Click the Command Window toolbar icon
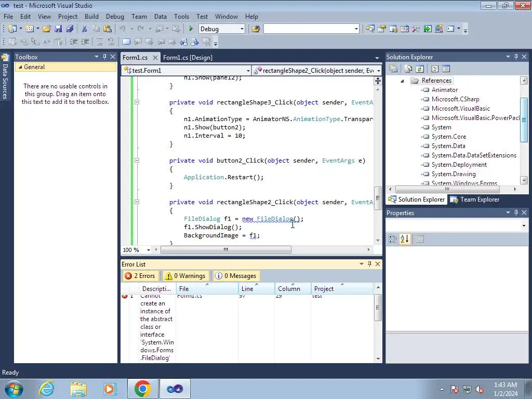The height and width of the screenshot is (399, 532). 450,29
